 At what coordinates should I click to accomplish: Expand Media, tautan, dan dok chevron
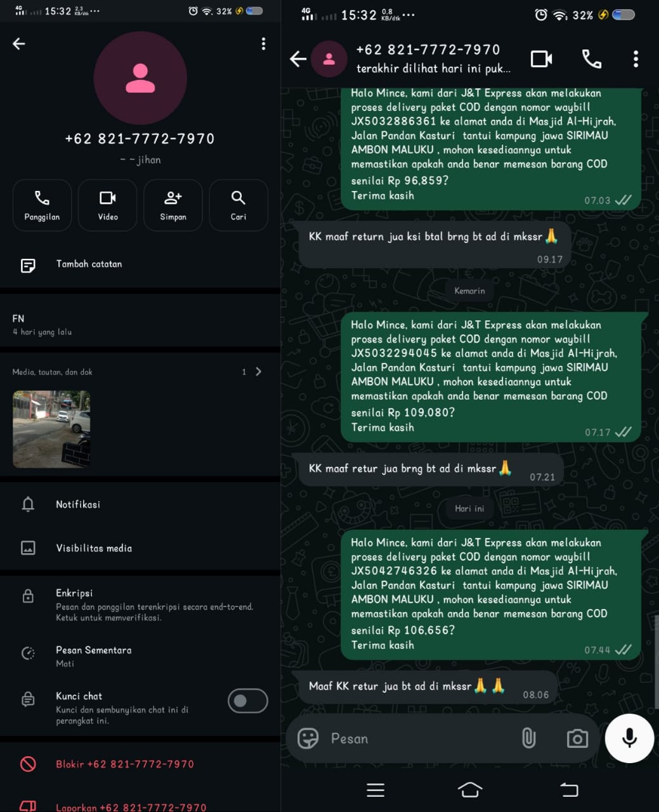click(x=258, y=372)
